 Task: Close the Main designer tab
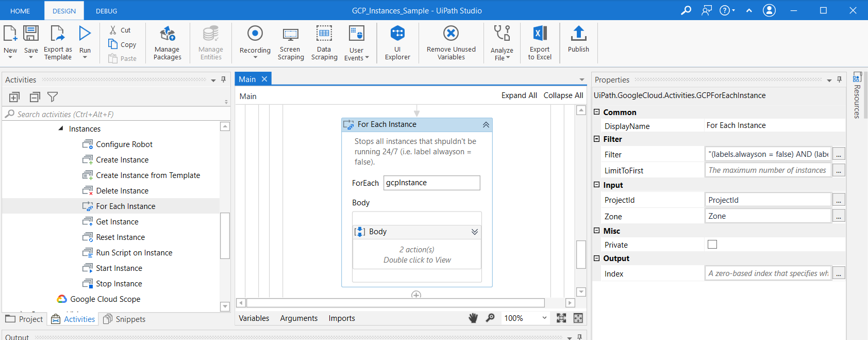tap(264, 79)
